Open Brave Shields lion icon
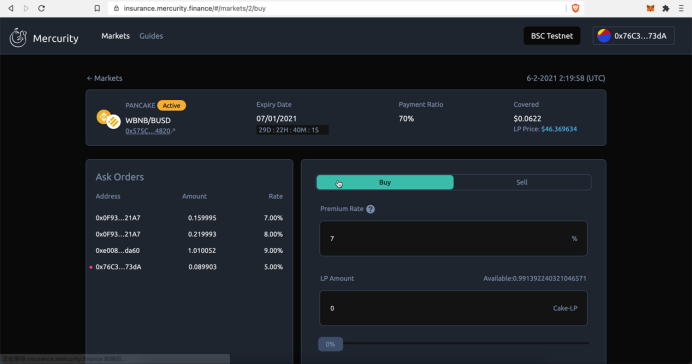 pyautogui.click(x=575, y=8)
